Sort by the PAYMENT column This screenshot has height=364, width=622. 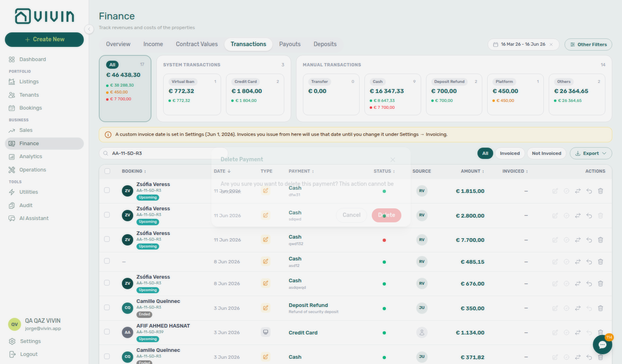(x=301, y=171)
